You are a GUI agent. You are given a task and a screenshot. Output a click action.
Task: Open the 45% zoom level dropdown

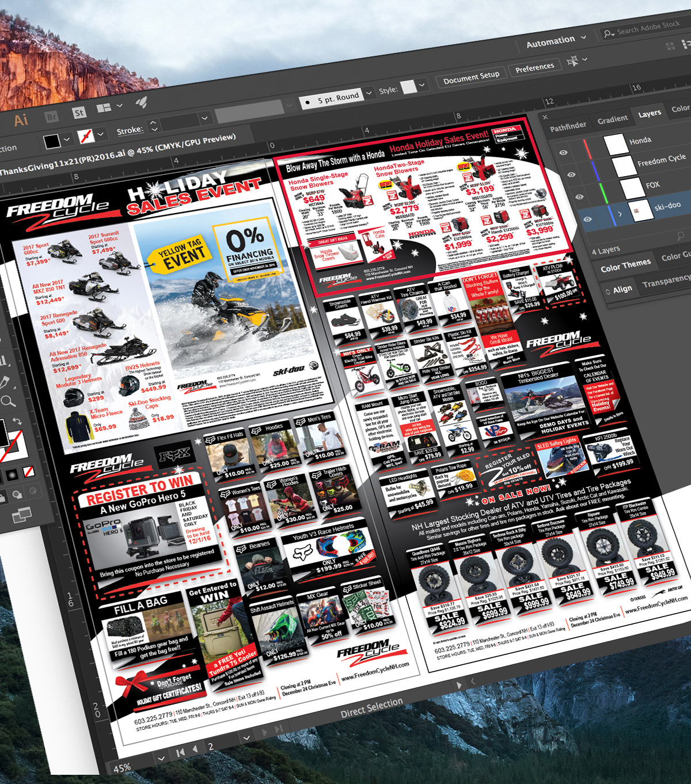coord(161,759)
